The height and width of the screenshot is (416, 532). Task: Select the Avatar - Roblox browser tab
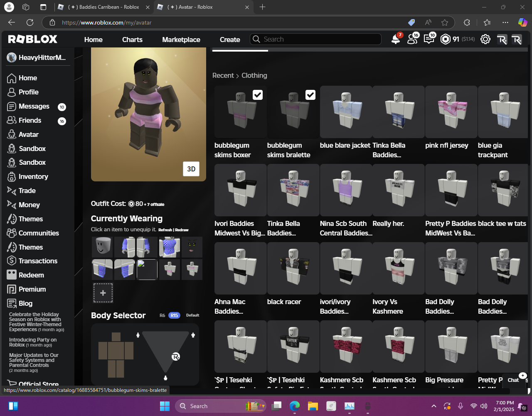(204, 7)
